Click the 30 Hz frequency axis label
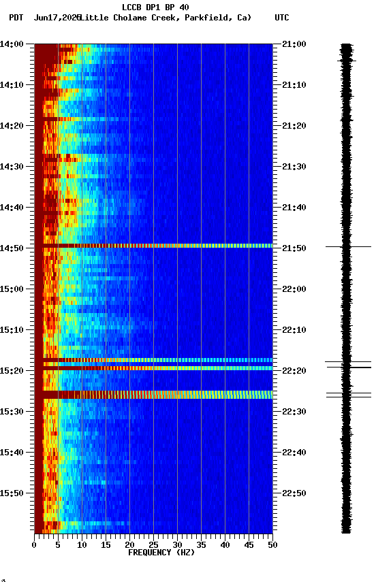This screenshot has width=376, height=588. pyautogui.click(x=178, y=545)
